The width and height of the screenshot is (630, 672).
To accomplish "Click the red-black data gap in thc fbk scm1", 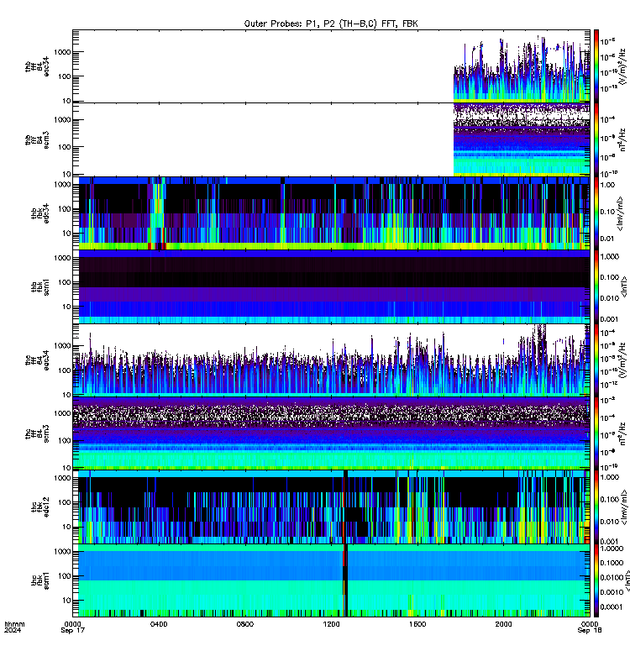I will pyautogui.click(x=345, y=580).
